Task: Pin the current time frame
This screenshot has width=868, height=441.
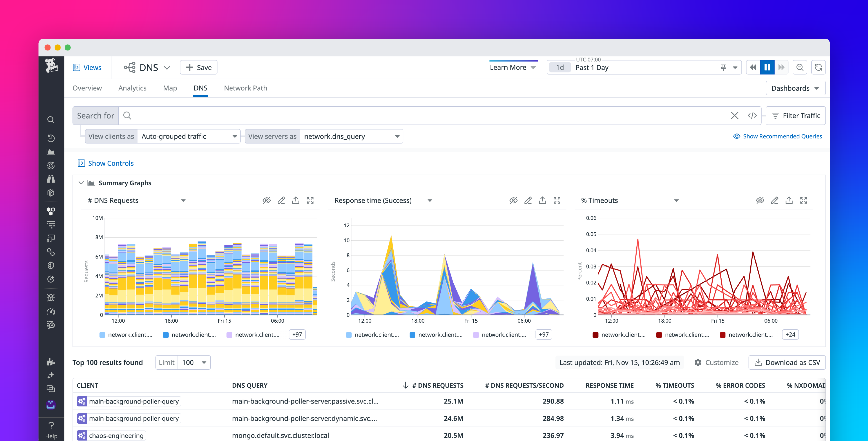Action: pyautogui.click(x=723, y=67)
